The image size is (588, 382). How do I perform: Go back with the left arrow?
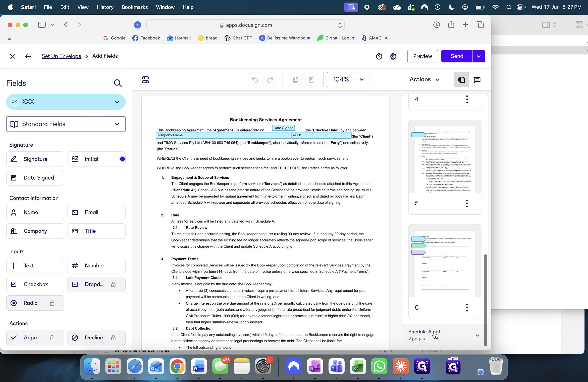[28, 56]
